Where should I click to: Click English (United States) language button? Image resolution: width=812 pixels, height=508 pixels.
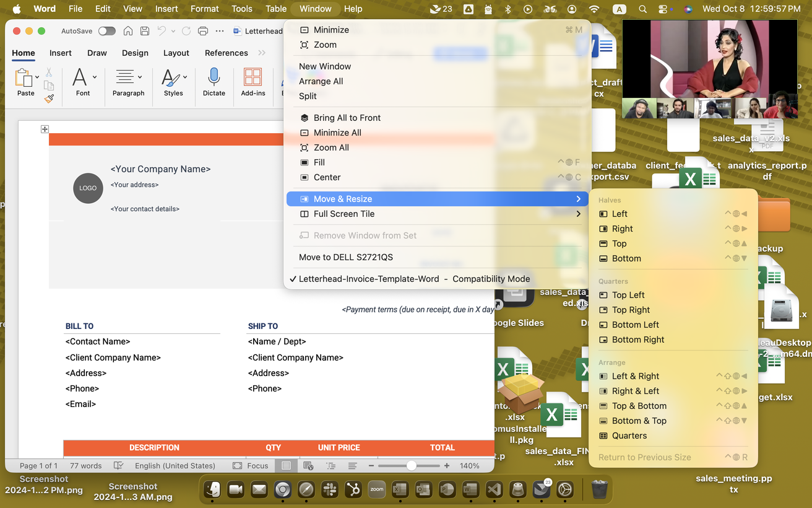click(175, 466)
